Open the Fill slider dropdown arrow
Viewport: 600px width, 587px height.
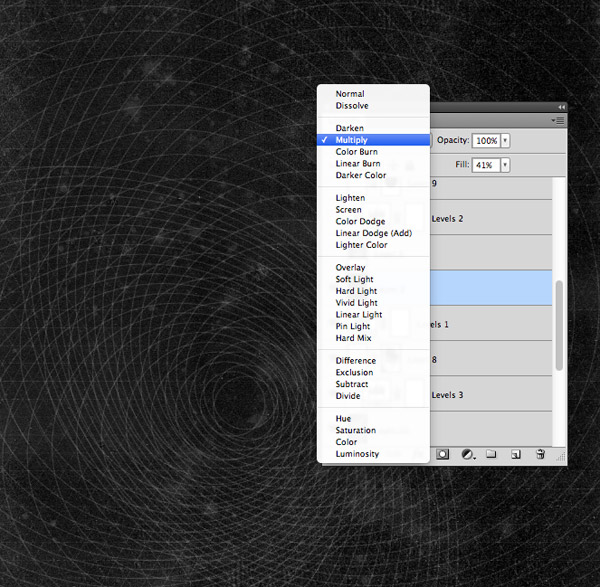click(505, 165)
